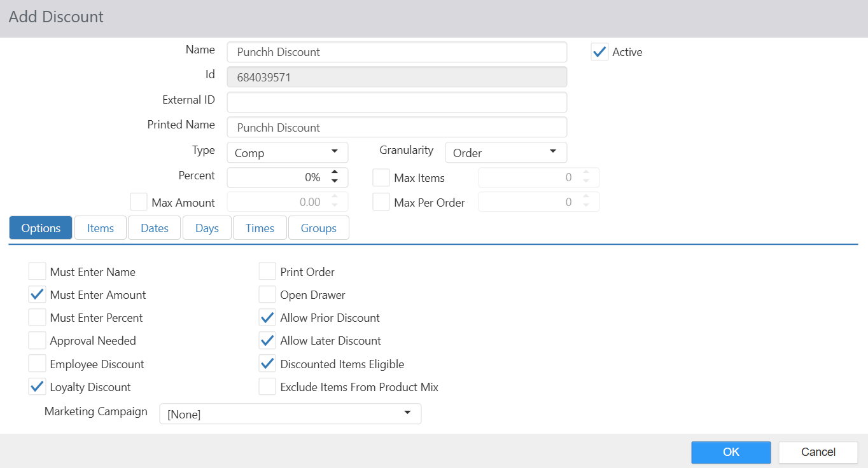Decrease Percent with down arrow
This screenshot has width=868, height=468.
(335, 182)
